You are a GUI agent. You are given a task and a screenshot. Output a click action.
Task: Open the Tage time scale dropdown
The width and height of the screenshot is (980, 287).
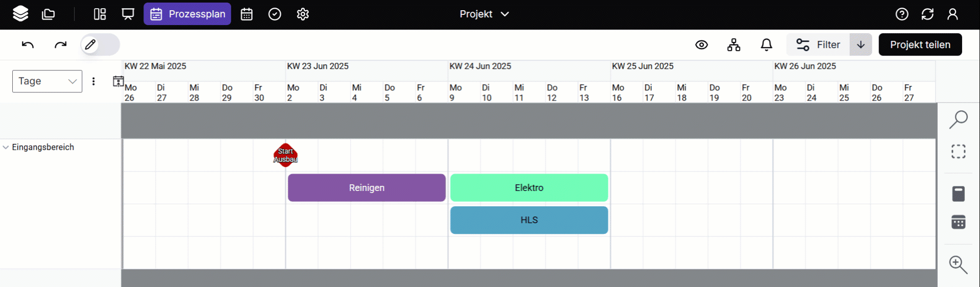47,81
